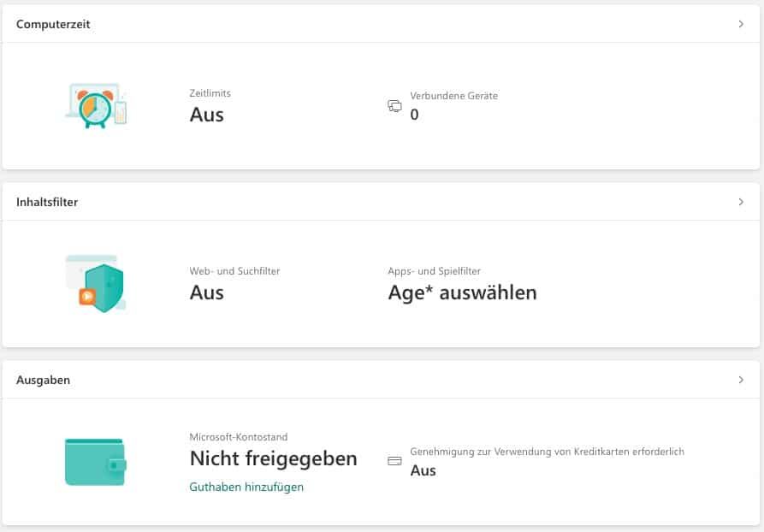Expand the Computerzeit section chevron
The image size is (764, 532).
741,24
